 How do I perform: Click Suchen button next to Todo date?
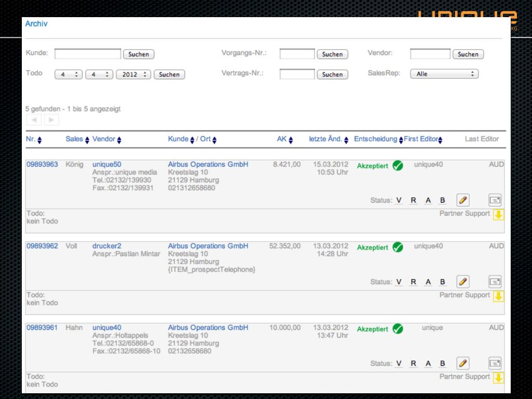(169, 74)
